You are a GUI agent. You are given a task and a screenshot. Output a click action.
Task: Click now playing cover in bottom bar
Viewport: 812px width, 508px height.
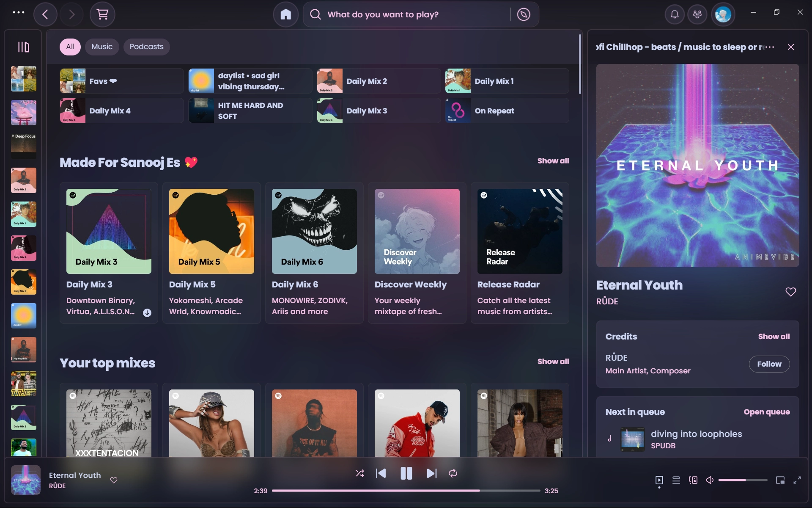click(26, 480)
